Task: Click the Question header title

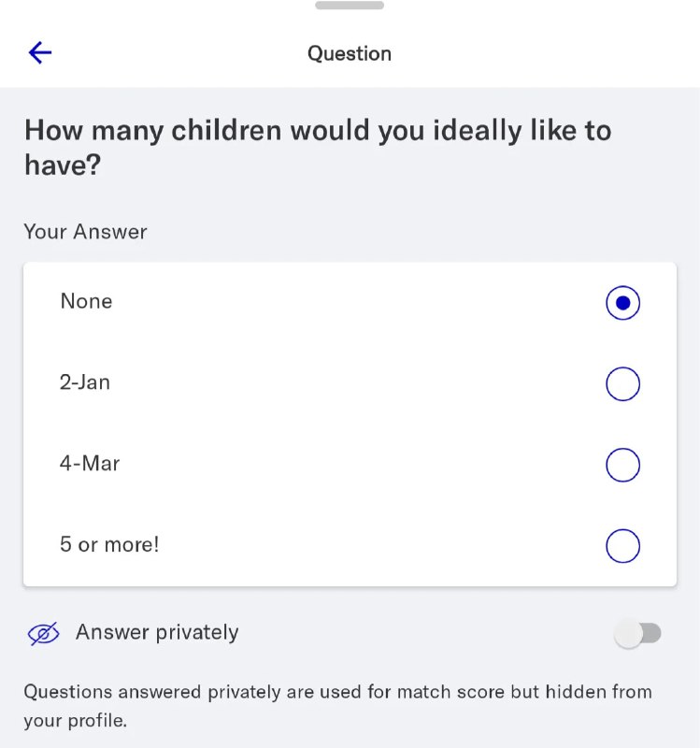Action: [350, 53]
